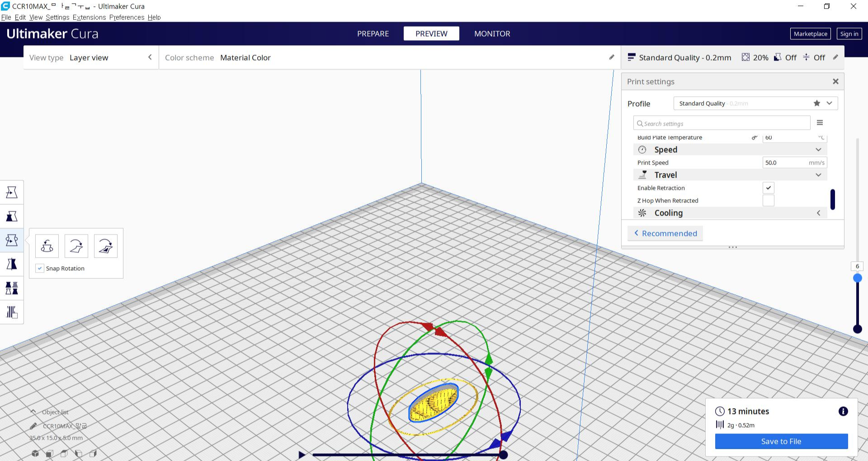Screen dimensions: 868x461
Task: Collapse the Object list panel
Action: click(33, 411)
